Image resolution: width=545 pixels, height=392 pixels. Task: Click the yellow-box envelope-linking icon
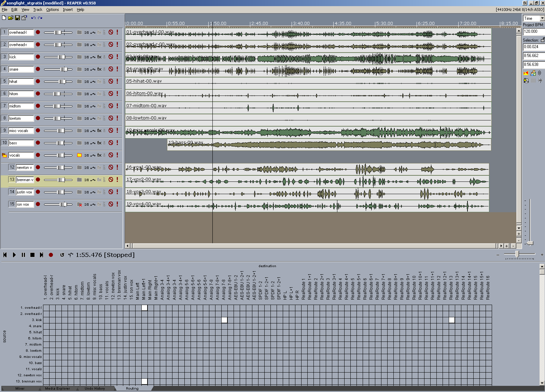point(526,81)
